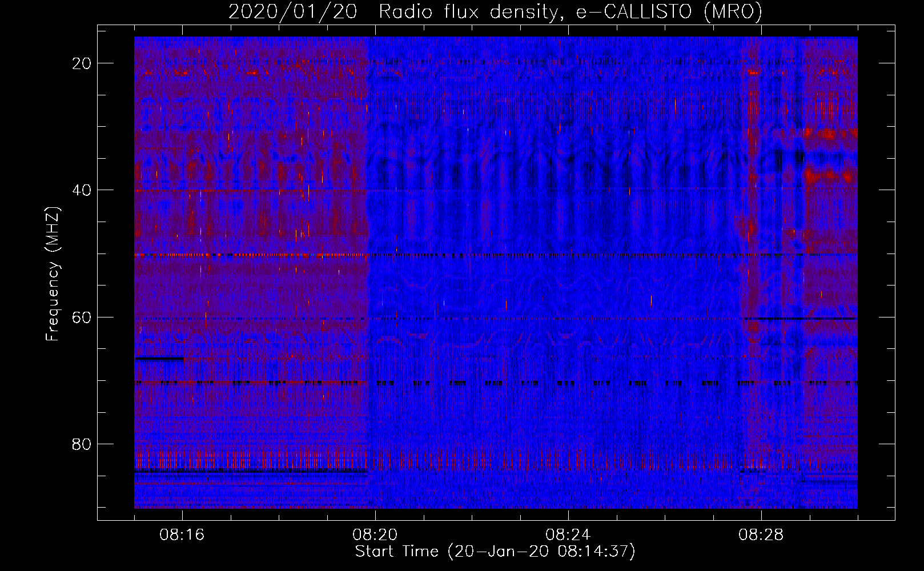The image size is (924, 571).
Task: Click the 'Frequency (MHZ)' axis label
Action: coord(53,274)
